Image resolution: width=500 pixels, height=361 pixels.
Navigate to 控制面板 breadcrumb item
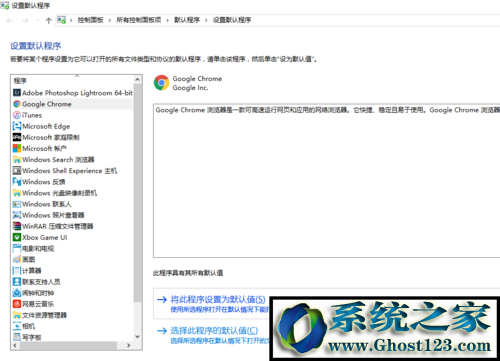point(90,20)
